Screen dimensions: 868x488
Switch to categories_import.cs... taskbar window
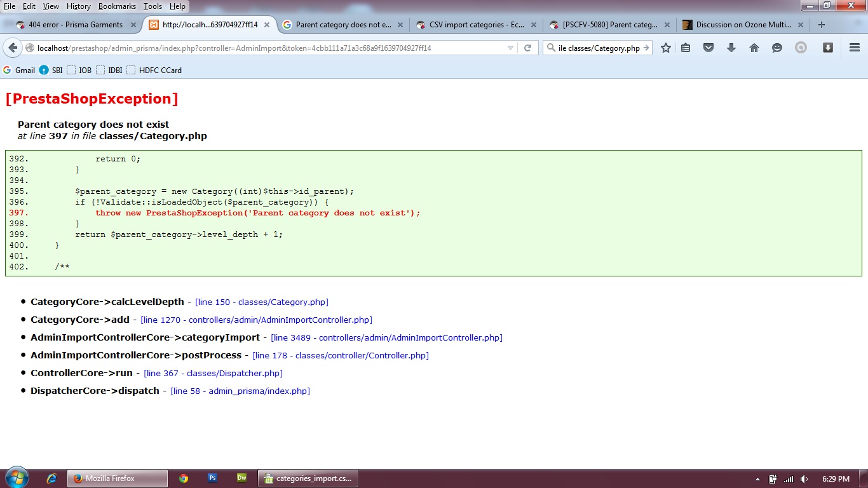(308, 478)
